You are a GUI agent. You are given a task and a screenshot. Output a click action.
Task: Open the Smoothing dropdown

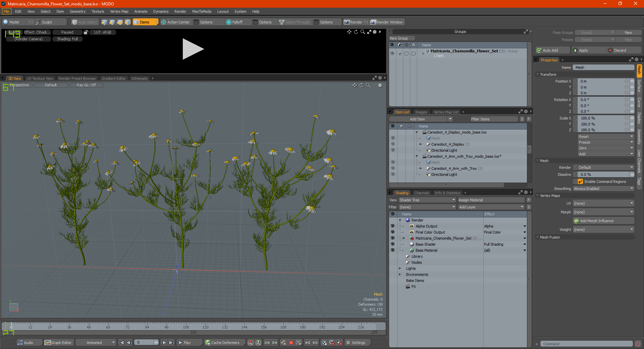[603, 189]
